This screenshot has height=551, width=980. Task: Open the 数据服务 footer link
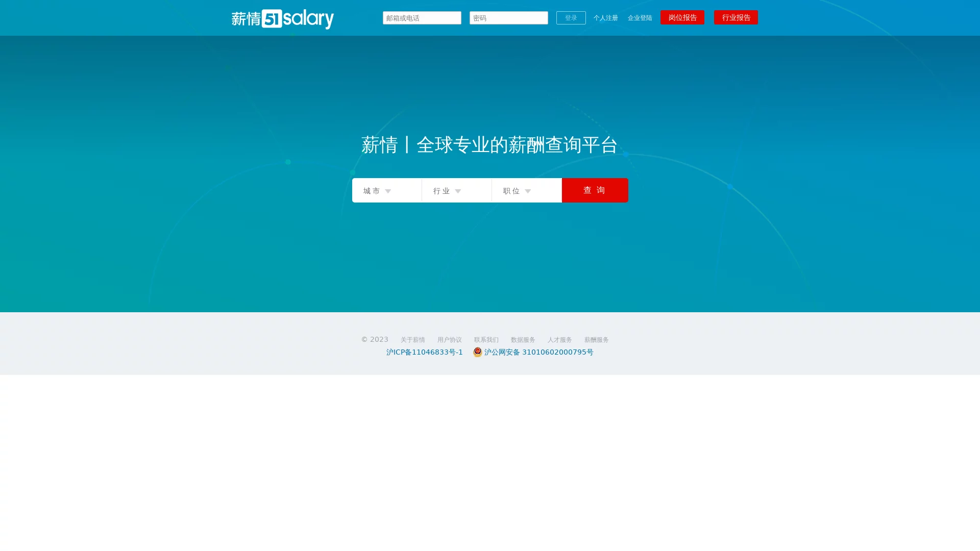[523, 340]
